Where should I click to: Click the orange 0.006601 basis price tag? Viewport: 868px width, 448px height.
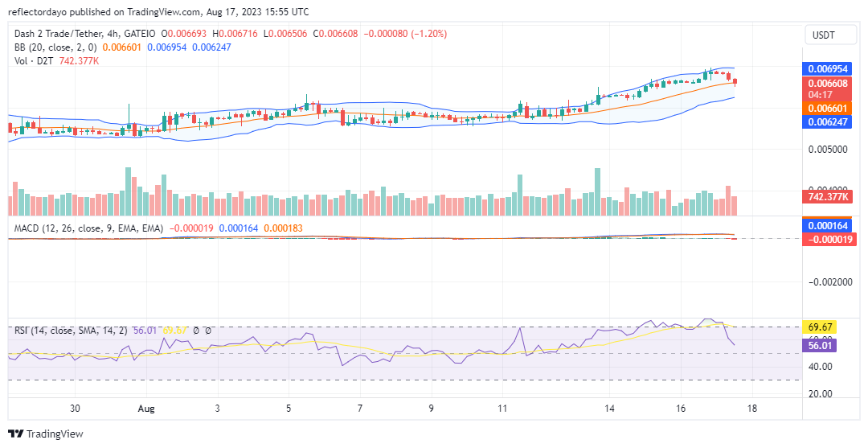pos(827,108)
